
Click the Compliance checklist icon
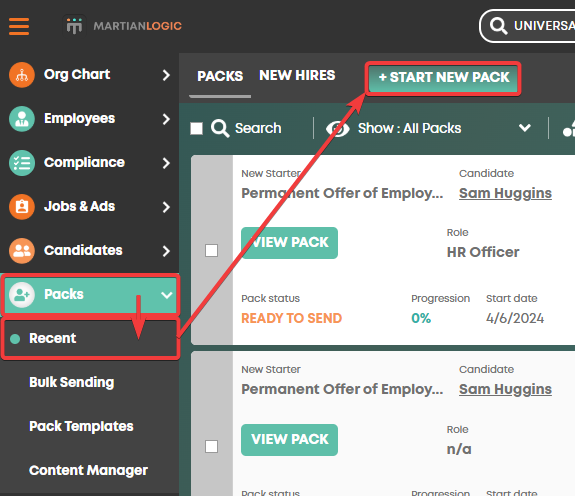pos(22,163)
